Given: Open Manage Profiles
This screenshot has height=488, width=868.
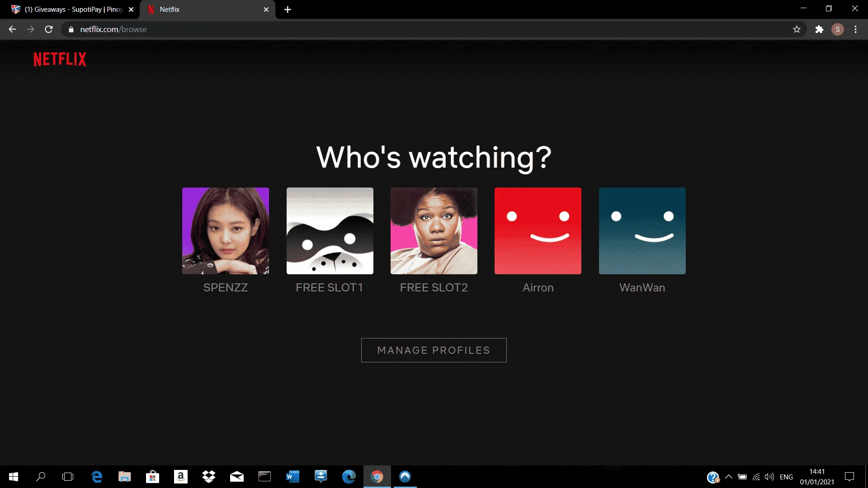Looking at the screenshot, I should 434,350.
